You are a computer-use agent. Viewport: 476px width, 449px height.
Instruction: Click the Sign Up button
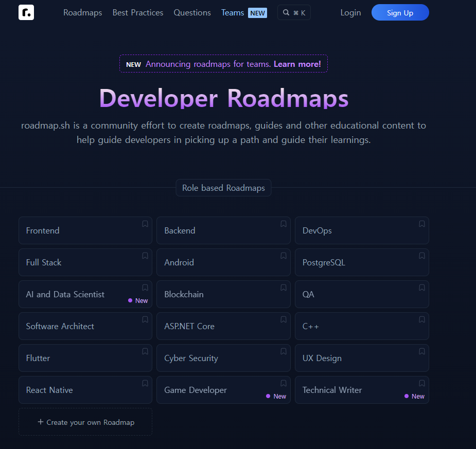coord(400,12)
